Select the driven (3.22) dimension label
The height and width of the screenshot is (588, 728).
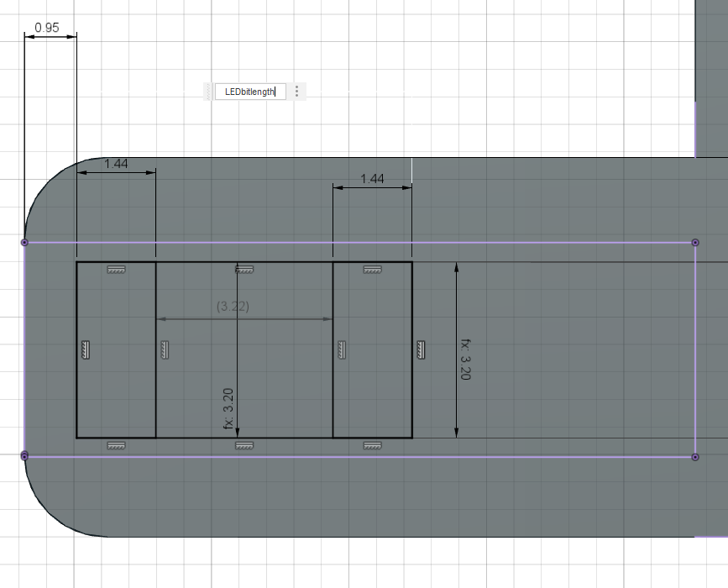coord(233,307)
